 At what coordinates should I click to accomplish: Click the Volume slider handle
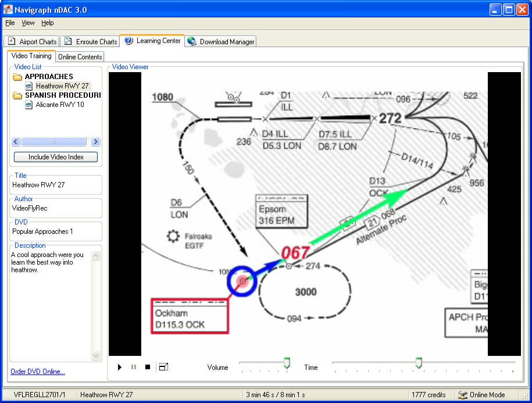287,363
